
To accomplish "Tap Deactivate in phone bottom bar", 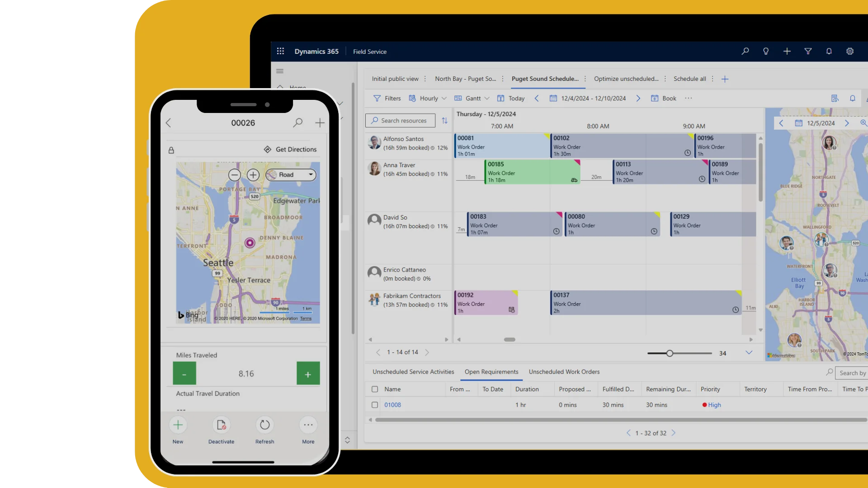I will (x=221, y=430).
